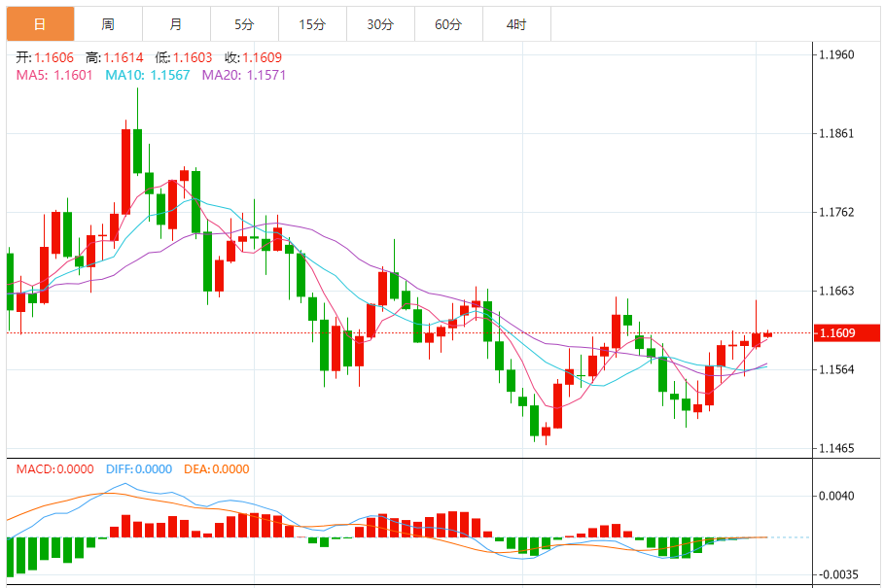
Task: Select the 日 daily chart tab
Action: pyautogui.click(x=39, y=24)
